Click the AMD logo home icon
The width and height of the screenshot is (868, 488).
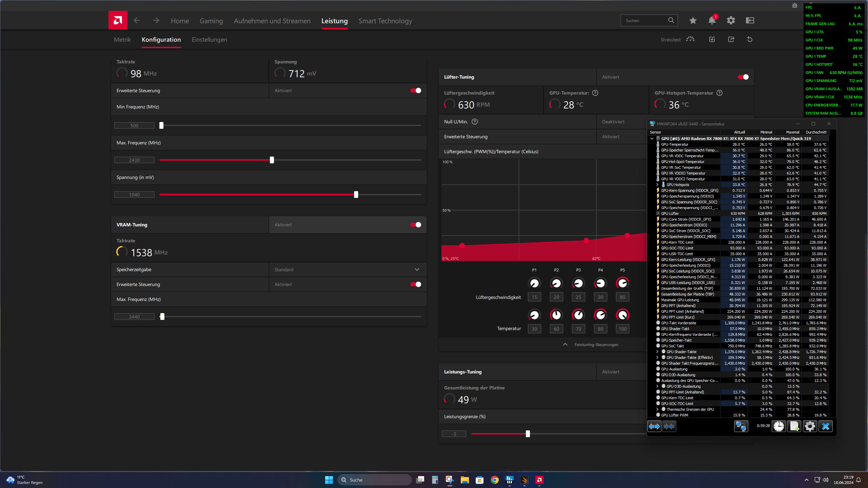pos(118,20)
